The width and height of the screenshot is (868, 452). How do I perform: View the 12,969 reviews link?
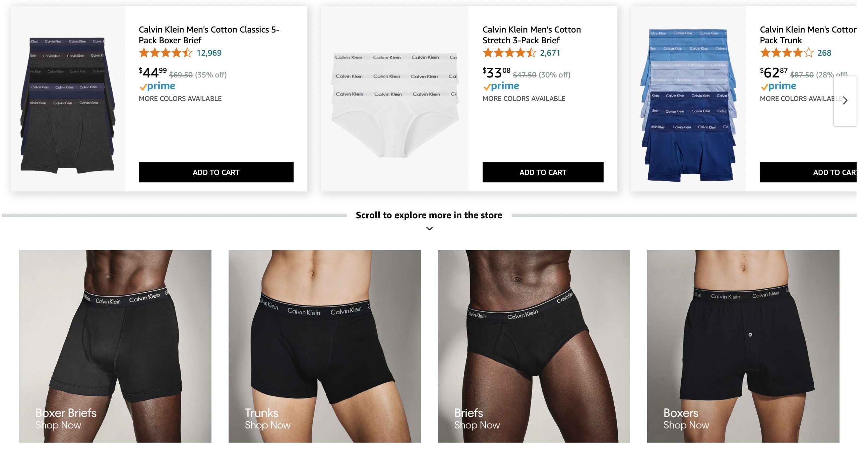click(209, 53)
